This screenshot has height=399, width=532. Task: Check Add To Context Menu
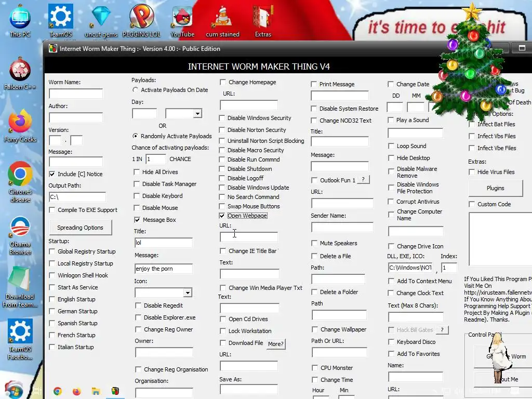(391, 281)
